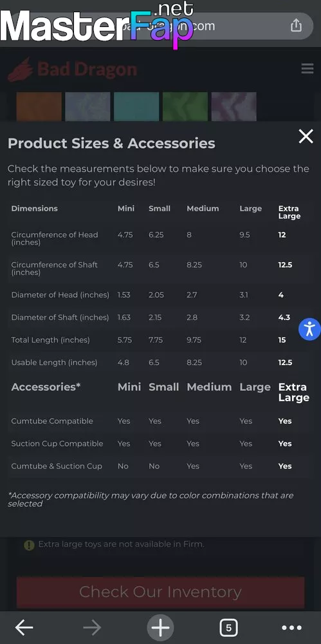Click the Bad Dragon logo
Screen dimensions: 321x644
(x=72, y=69)
